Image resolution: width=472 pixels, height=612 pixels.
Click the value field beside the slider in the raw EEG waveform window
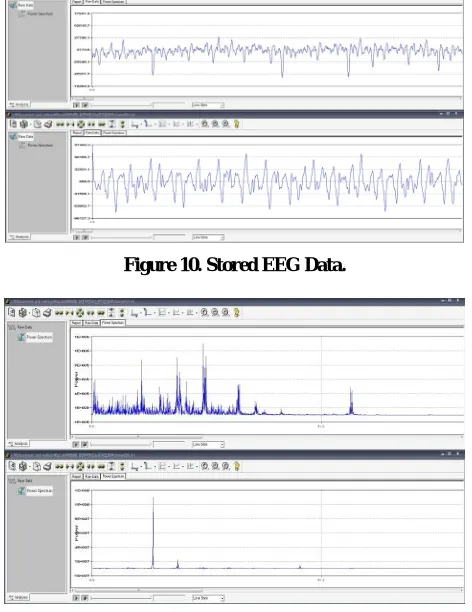pos(169,237)
